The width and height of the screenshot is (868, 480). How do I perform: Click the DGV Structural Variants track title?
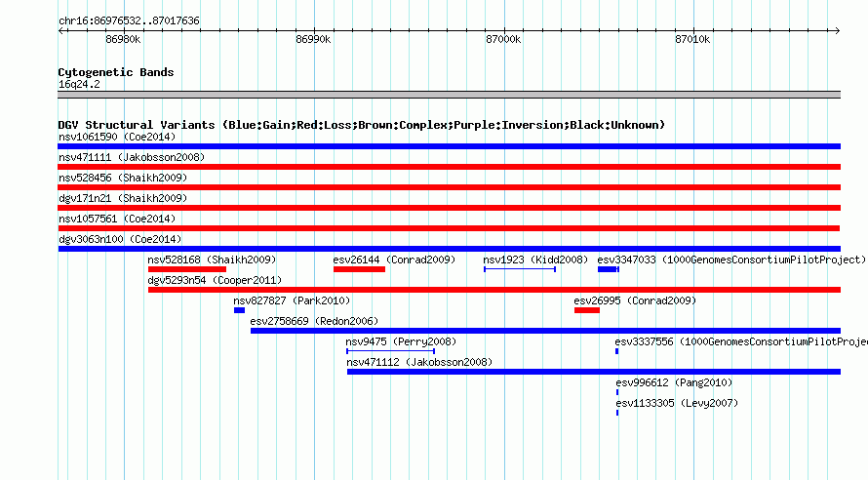(362, 125)
